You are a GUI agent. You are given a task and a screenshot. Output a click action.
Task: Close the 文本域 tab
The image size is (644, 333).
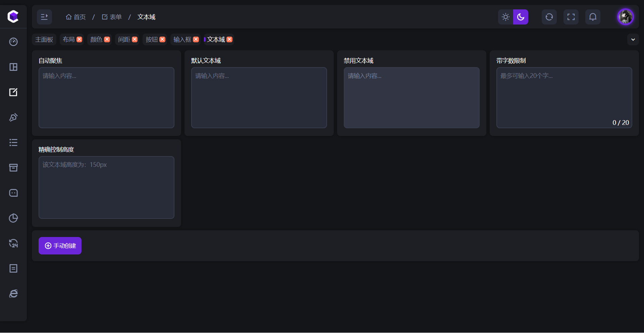pos(229,39)
